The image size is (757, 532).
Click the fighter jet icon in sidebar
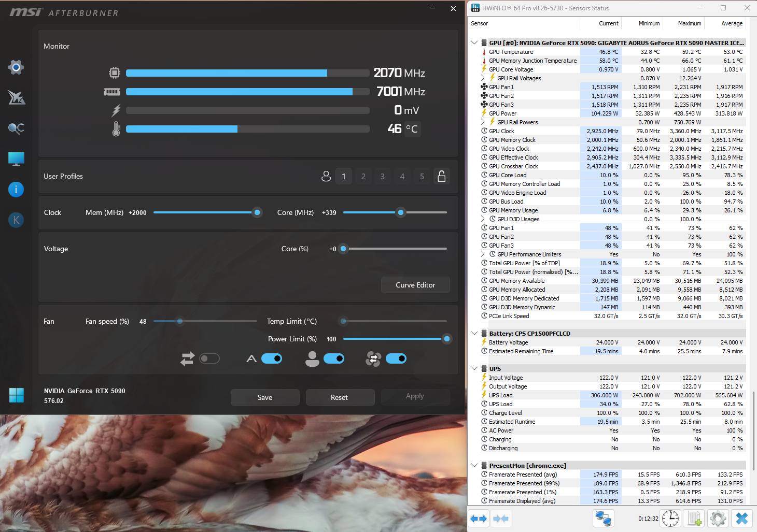click(16, 97)
